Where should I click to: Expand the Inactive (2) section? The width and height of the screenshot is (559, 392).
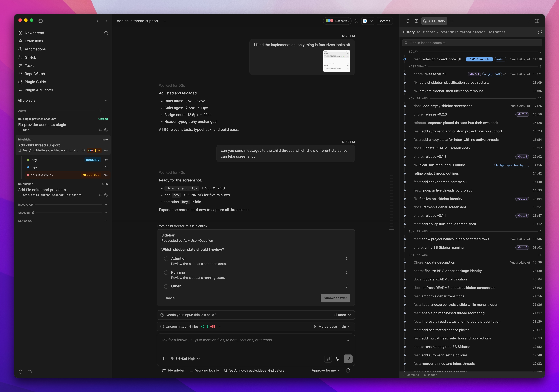tap(63, 205)
